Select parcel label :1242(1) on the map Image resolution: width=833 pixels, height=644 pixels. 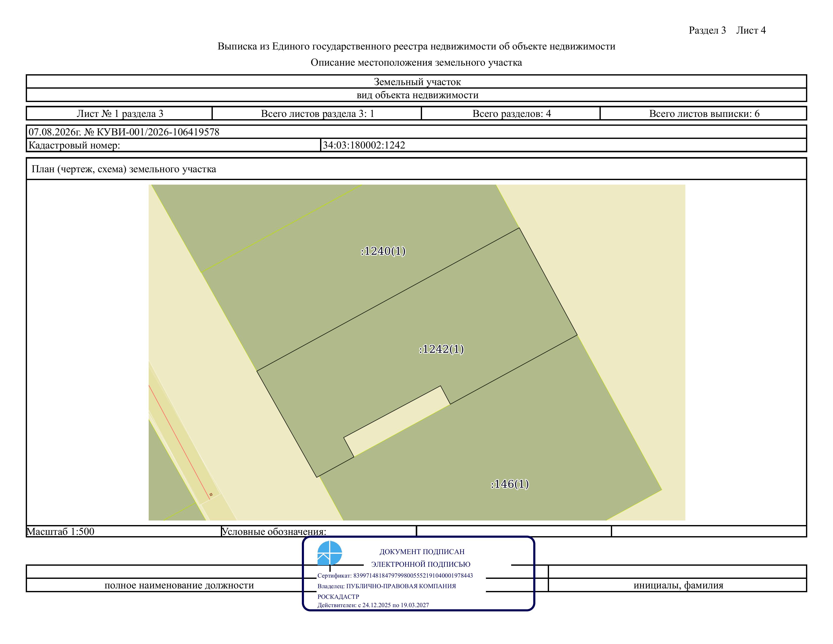click(x=441, y=349)
